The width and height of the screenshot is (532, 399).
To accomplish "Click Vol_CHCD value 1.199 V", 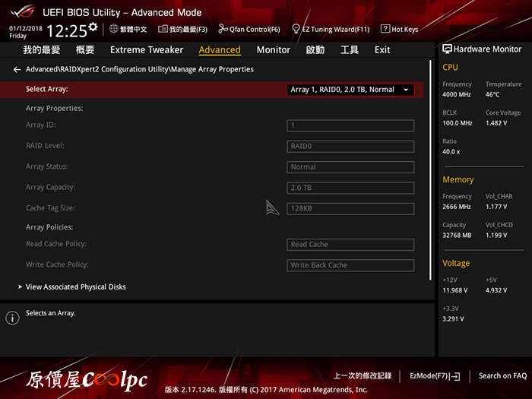I will (496, 235).
